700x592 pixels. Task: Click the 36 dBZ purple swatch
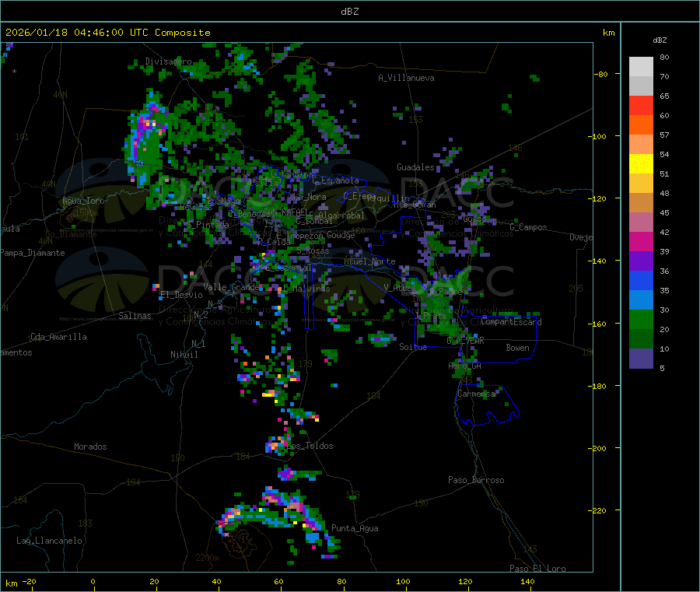pos(641,261)
